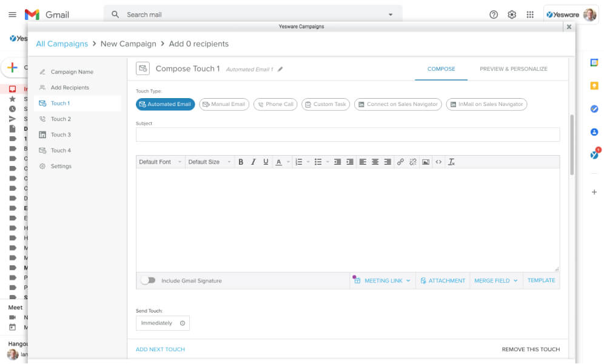604x364 pixels.
Task: Open the Google apps grid
Action: (x=530, y=15)
